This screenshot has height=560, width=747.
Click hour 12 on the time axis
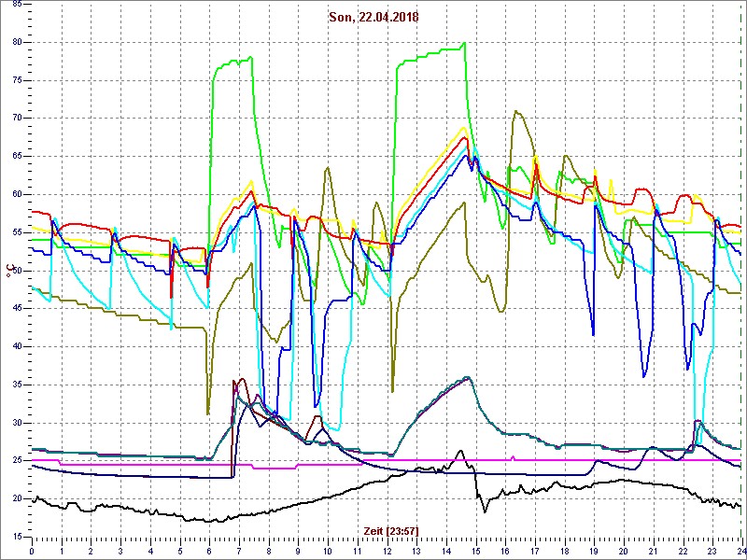387,551
